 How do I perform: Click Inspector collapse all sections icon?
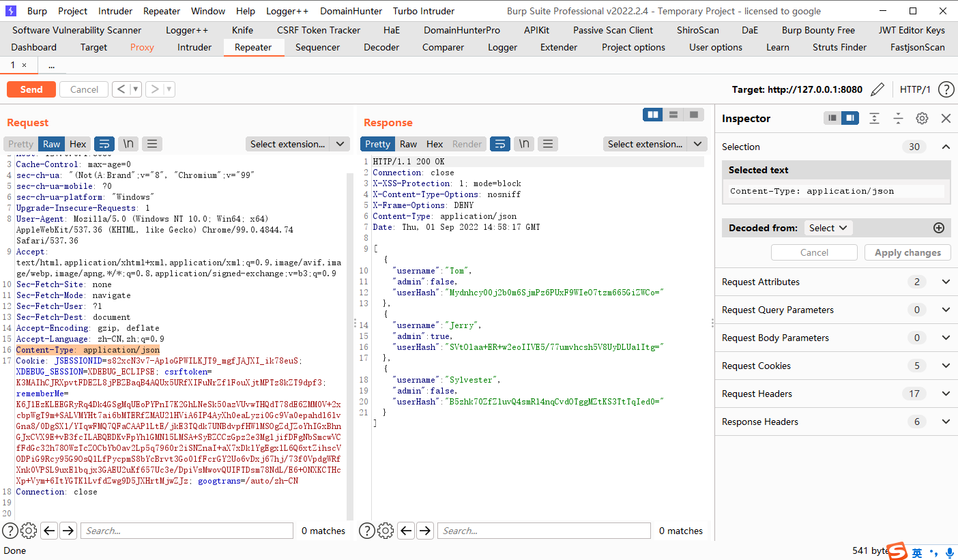click(898, 118)
